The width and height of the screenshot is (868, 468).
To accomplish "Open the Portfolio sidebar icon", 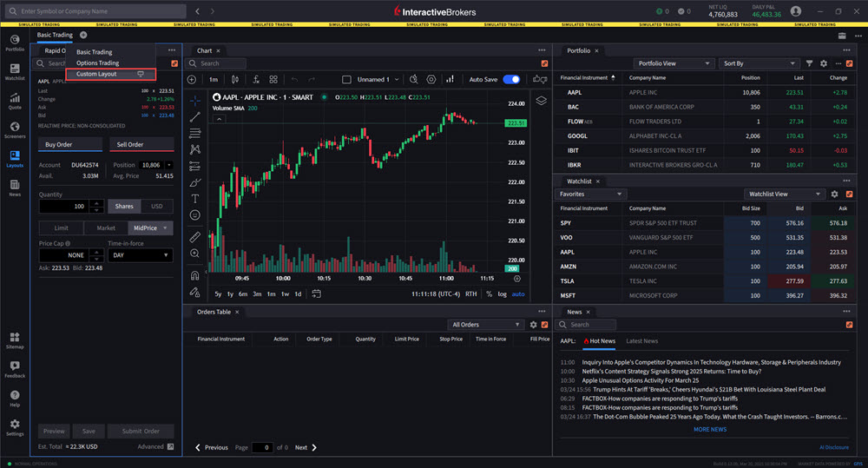I will [x=15, y=43].
